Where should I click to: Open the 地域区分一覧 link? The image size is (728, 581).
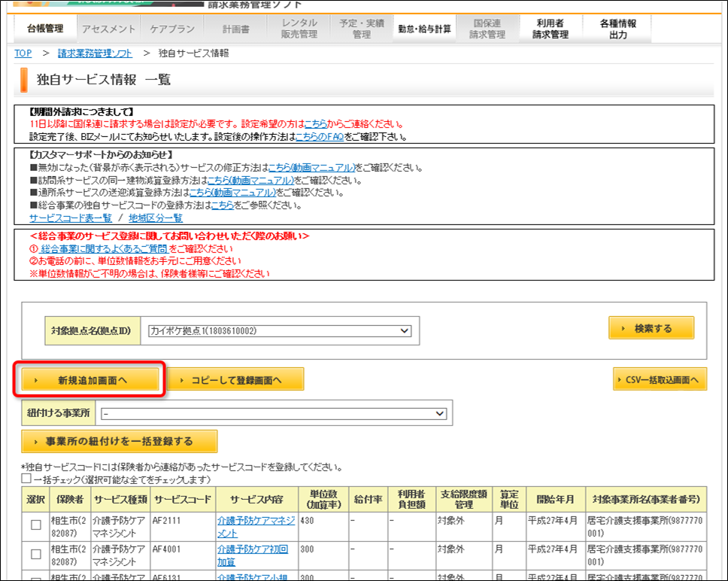coord(156,217)
